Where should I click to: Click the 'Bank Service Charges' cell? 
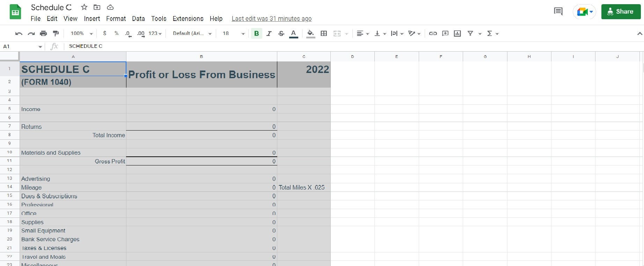tap(73, 239)
